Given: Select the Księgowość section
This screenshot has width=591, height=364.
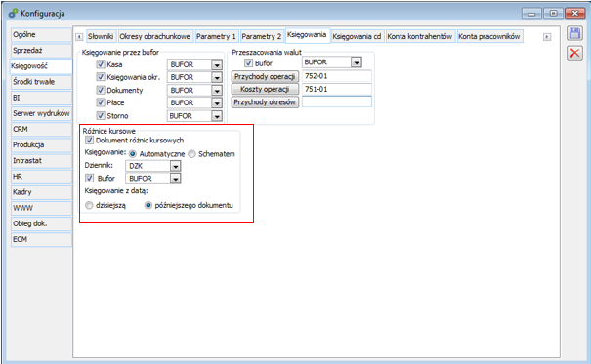Looking at the screenshot, I should pos(41,66).
